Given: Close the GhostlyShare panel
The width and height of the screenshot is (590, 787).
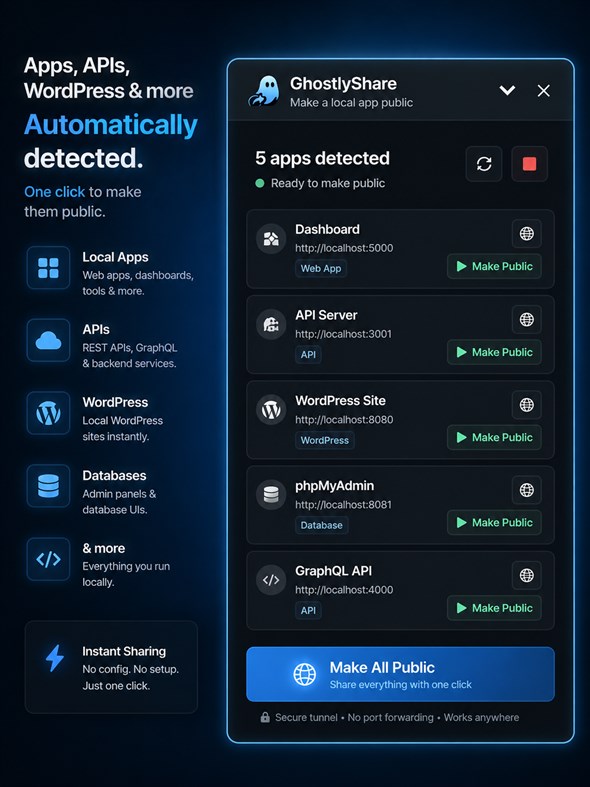Looking at the screenshot, I should click(543, 90).
